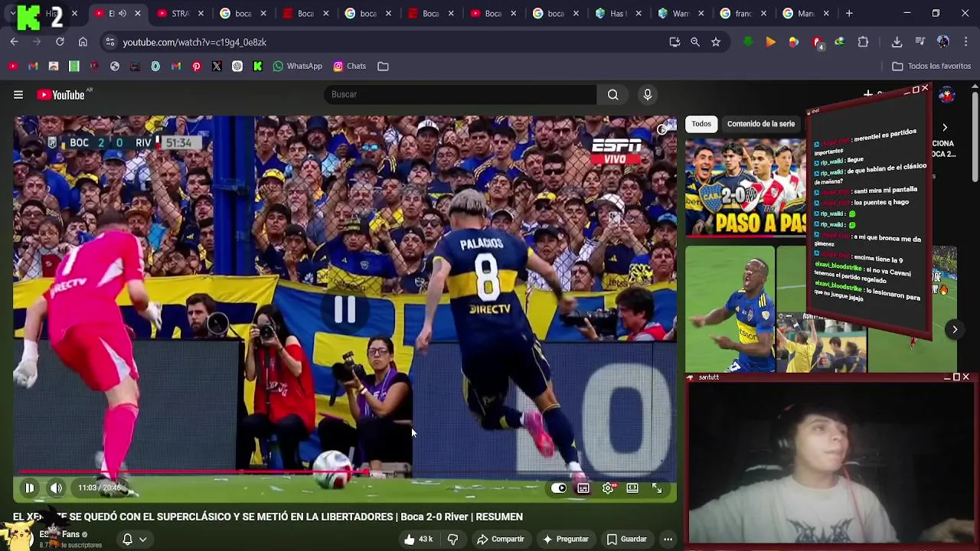The image size is (980, 551).
Task: Open Chrome three-dot menu
Action: pos(965,42)
